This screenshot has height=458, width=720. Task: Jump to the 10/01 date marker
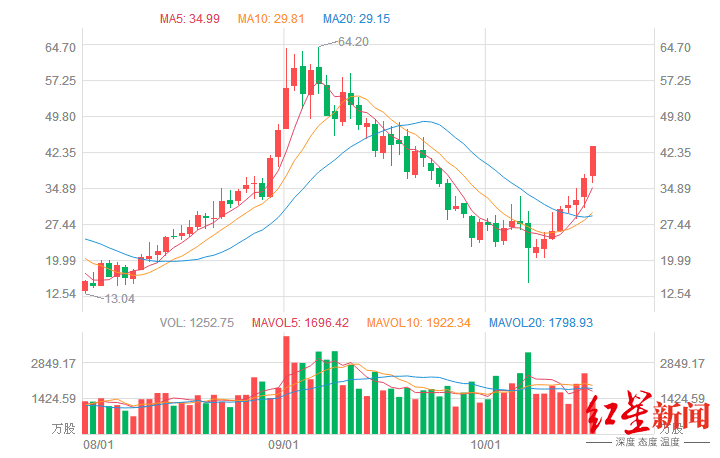[x=484, y=443]
